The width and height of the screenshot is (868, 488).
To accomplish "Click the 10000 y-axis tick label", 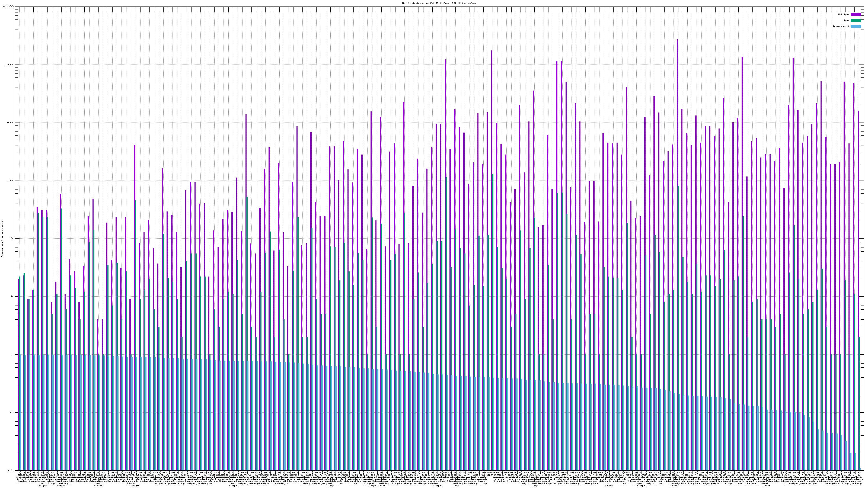I will 11,123.
